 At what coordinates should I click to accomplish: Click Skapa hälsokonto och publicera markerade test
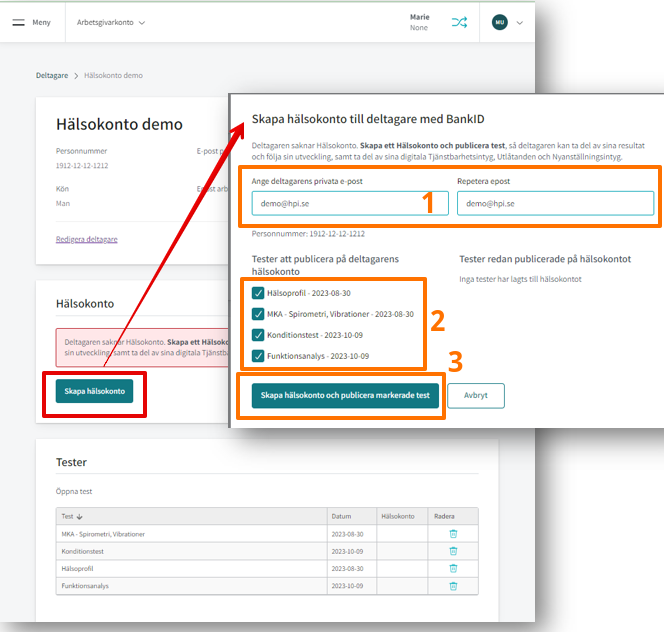click(345, 396)
